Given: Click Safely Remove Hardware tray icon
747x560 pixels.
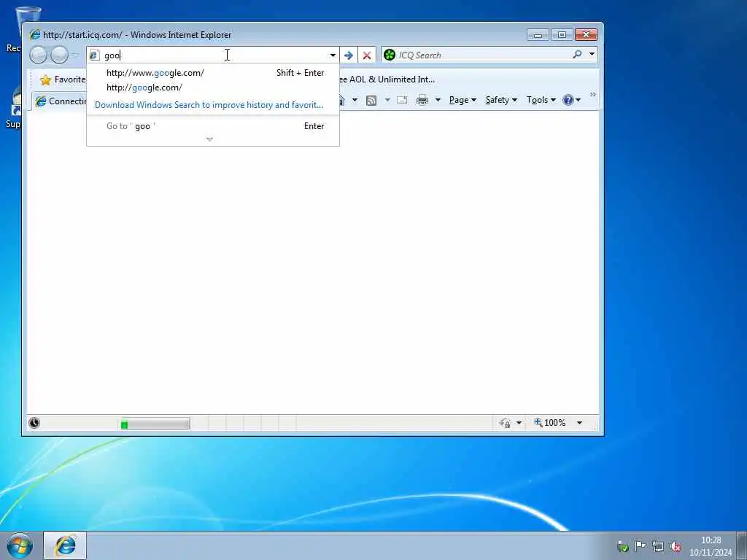Looking at the screenshot, I should 622,547.
